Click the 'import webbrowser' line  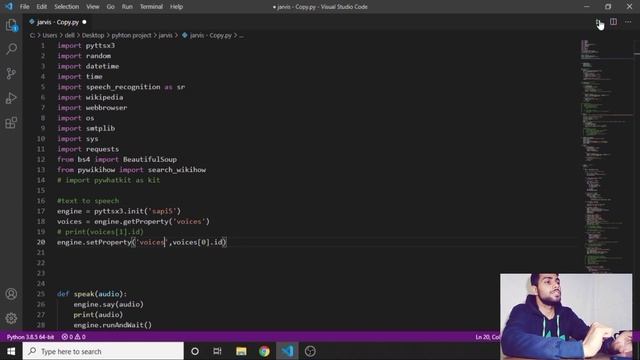[92, 108]
